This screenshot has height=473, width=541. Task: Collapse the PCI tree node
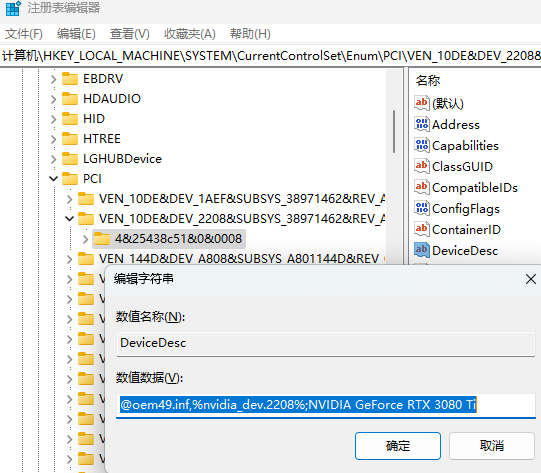(x=53, y=179)
